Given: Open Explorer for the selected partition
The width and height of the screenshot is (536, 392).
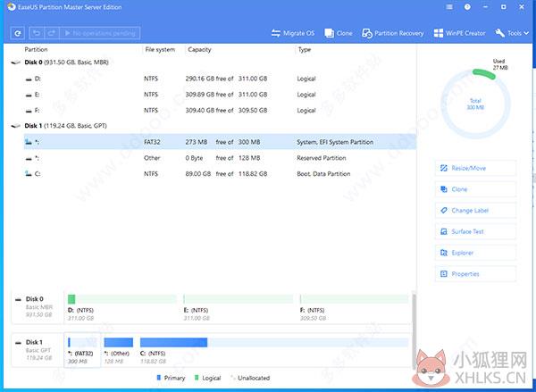Looking at the screenshot, I should point(475,253).
